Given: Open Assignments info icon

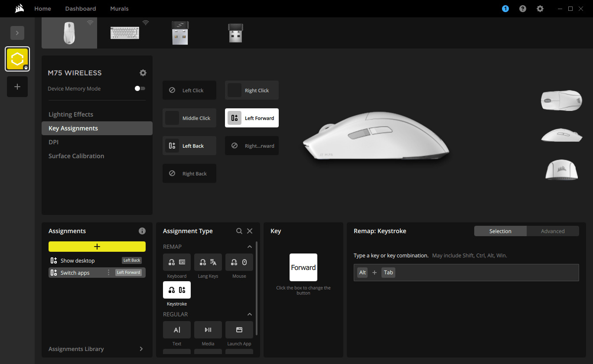Looking at the screenshot, I should [x=142, y=231].
